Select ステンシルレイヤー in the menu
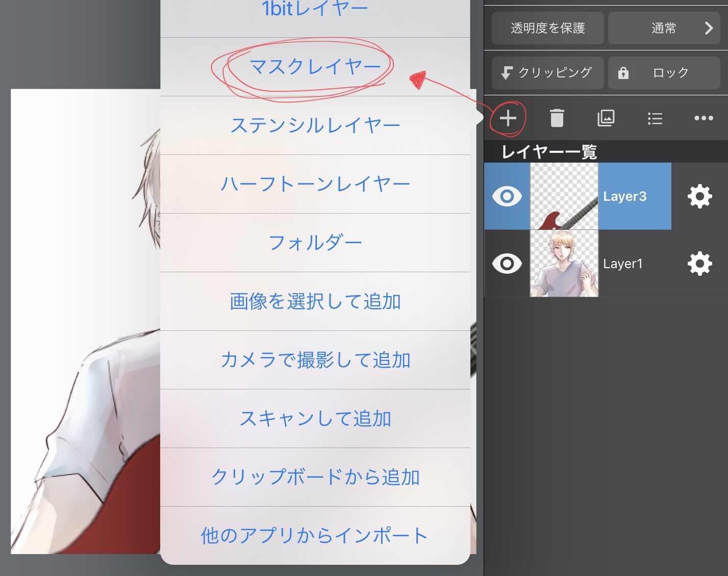The height and width of the screenshot is (576, 728). pos(315,125)
